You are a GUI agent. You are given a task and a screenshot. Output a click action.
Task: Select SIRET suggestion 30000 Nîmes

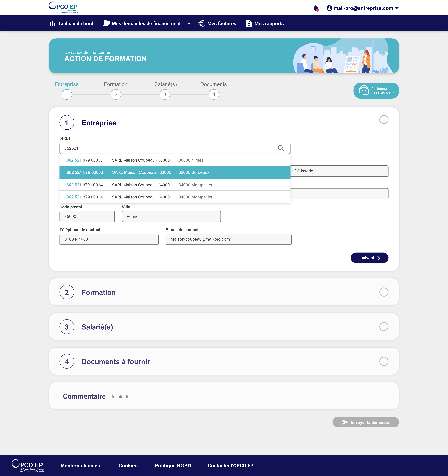pyautogui.click(x=175, y=160)
